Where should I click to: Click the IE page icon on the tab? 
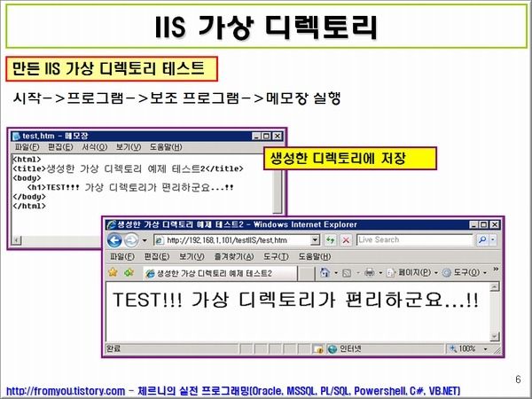(150, 273)
